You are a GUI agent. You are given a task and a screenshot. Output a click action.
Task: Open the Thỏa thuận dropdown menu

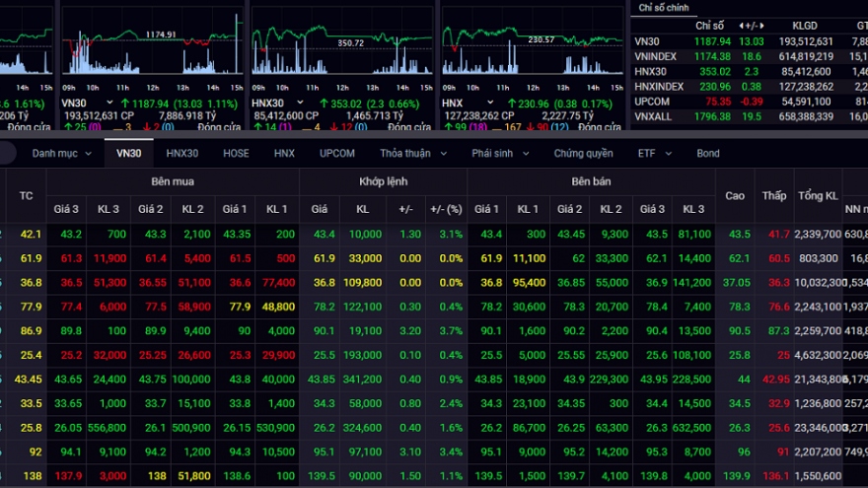(411, 154)
